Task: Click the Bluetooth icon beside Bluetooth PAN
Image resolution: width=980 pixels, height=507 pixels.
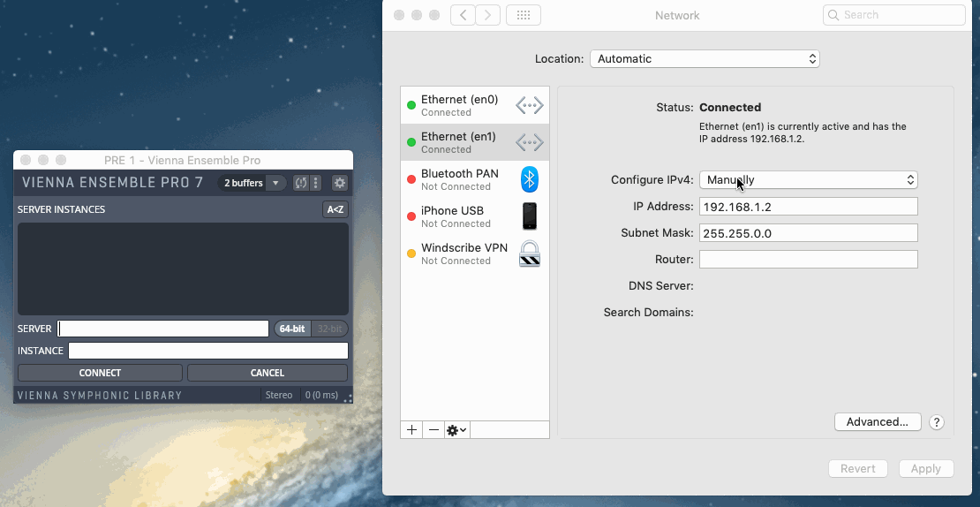Action: coord(530,179)
